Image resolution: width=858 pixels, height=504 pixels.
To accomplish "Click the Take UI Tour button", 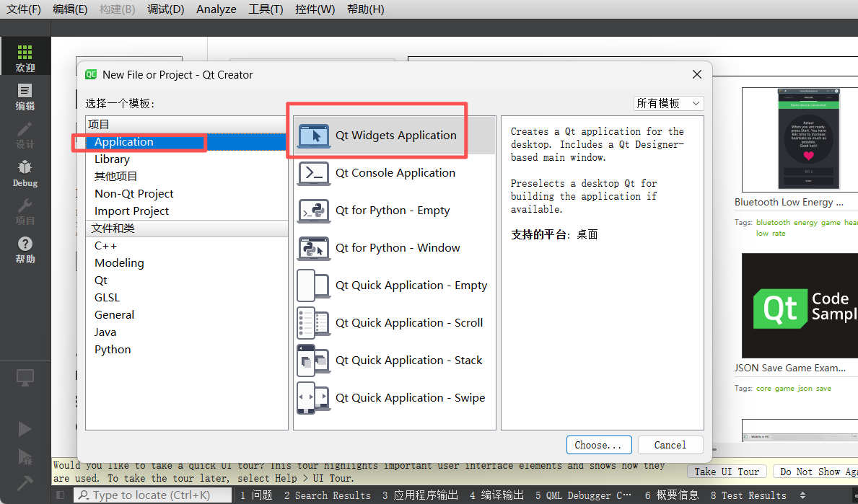I will tap(727, 472).
